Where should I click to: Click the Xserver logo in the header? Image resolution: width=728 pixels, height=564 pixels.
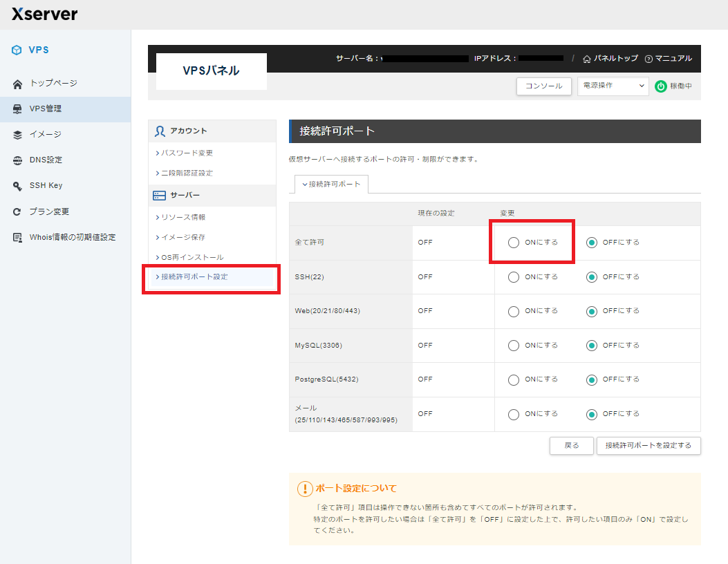[x=44, y=14]
